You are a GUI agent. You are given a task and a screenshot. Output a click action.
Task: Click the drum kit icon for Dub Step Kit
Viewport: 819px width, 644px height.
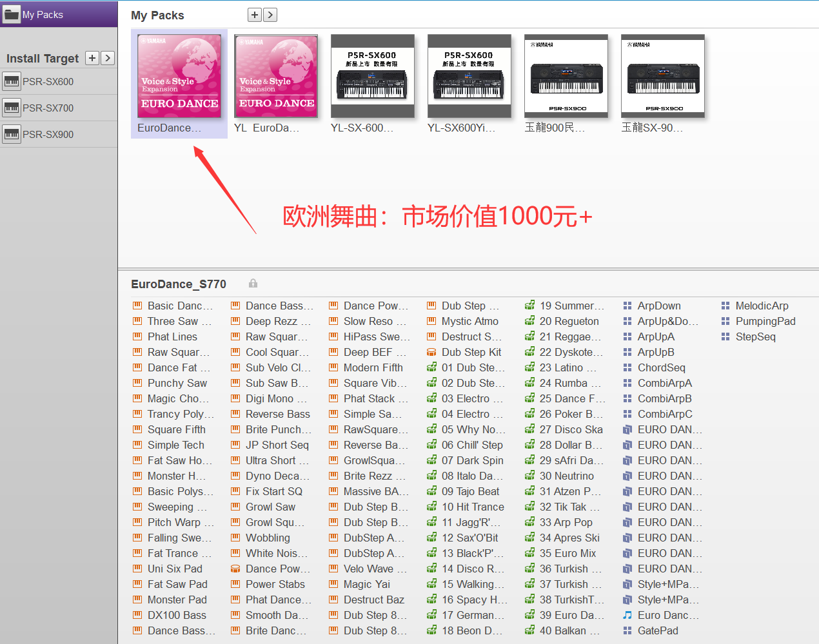[x=431, y=352]
